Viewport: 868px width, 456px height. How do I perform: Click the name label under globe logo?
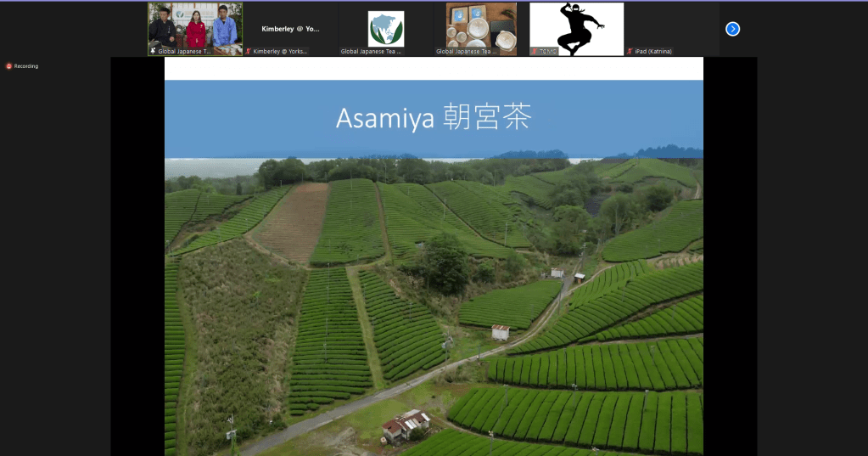(x=372, y=51)
